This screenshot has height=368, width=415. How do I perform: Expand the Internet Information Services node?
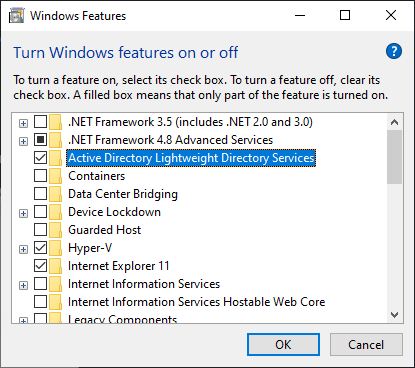coord(23,285)
